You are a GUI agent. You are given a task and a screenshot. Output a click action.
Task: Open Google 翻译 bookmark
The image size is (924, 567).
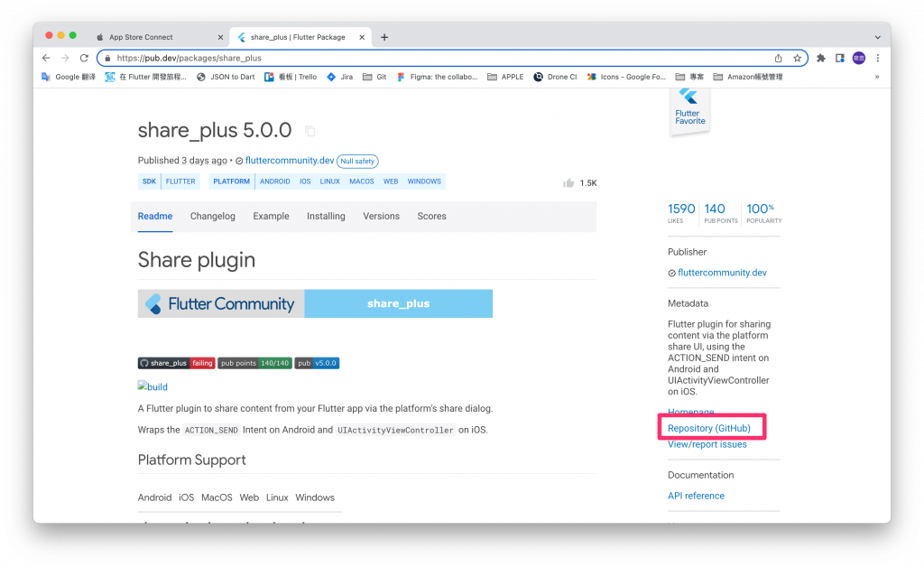point(69,77)
